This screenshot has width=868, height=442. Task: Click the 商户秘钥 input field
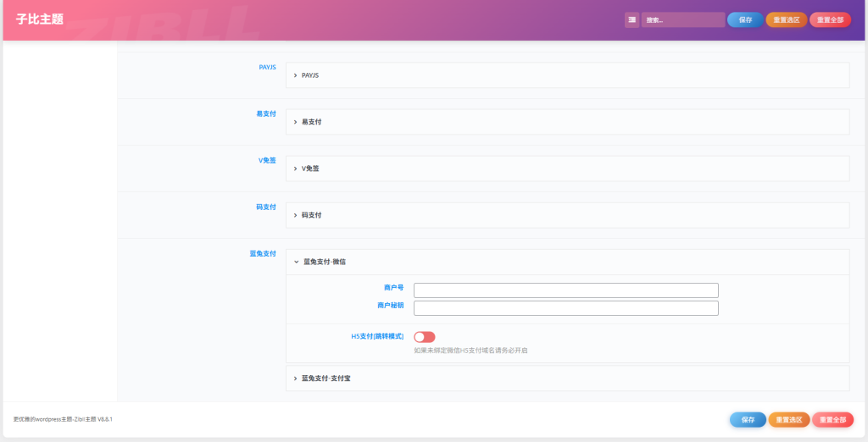click(x=565, y=308)
